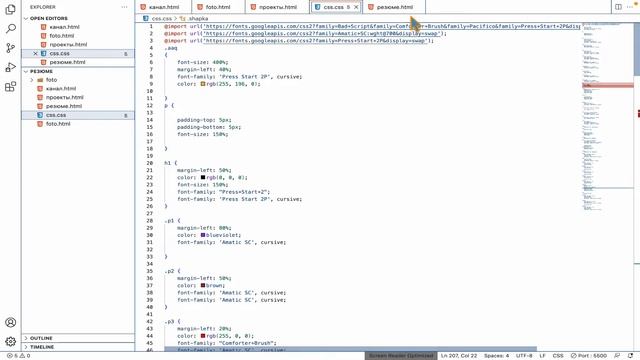The height and width of the screenshot is (360, 640).
Task: Open the Source Control view
Action: (11, 48)
